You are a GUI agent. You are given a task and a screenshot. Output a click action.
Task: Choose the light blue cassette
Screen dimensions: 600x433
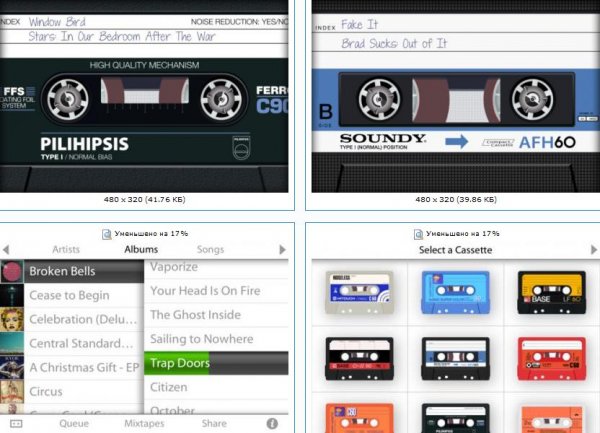[x=455, y=293]
